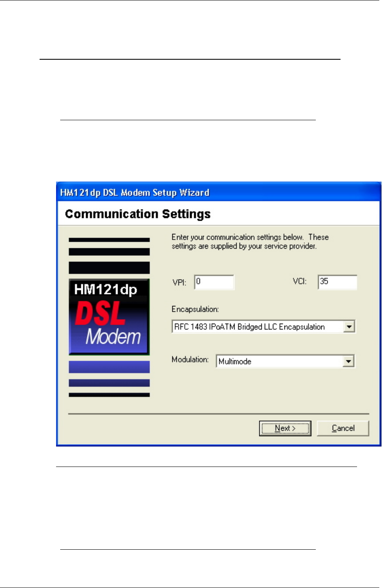Click the service provider instruction text
This screenshot has height=588, width=383.
tap(250, 242)
